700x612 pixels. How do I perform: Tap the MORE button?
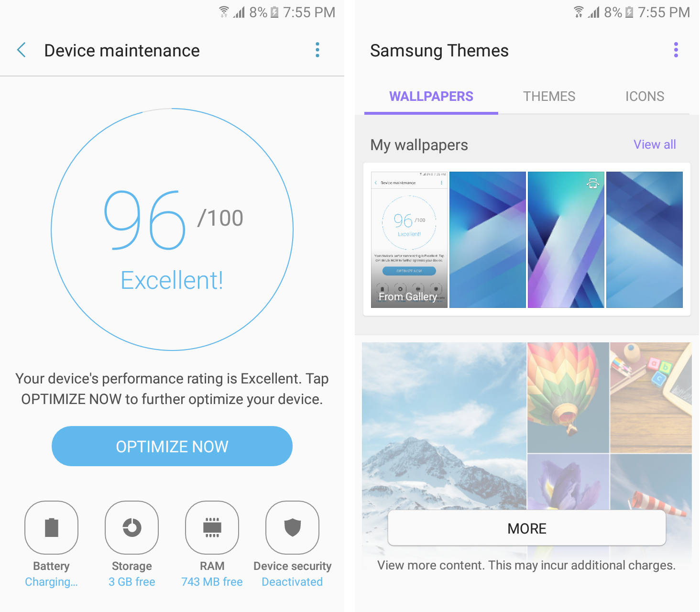(527, 528)
